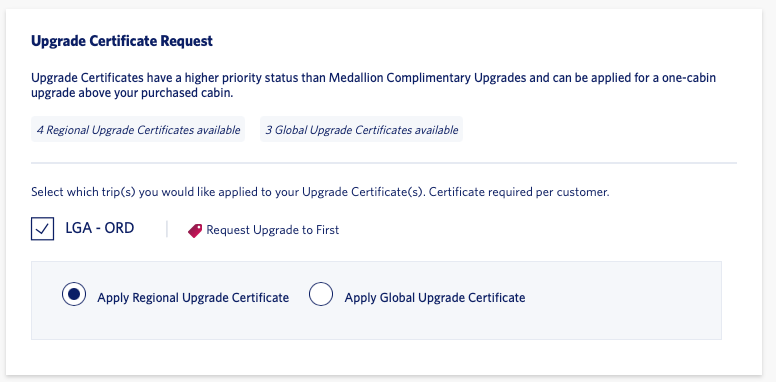Select Apply Regional Upgrade Certificate radio button

[x=74, y=294]
